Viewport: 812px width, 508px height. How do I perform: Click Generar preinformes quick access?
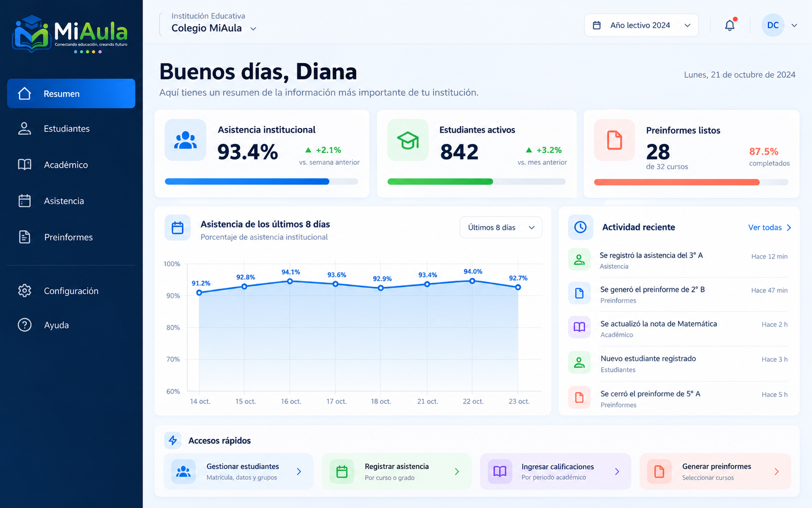[715, 472]
